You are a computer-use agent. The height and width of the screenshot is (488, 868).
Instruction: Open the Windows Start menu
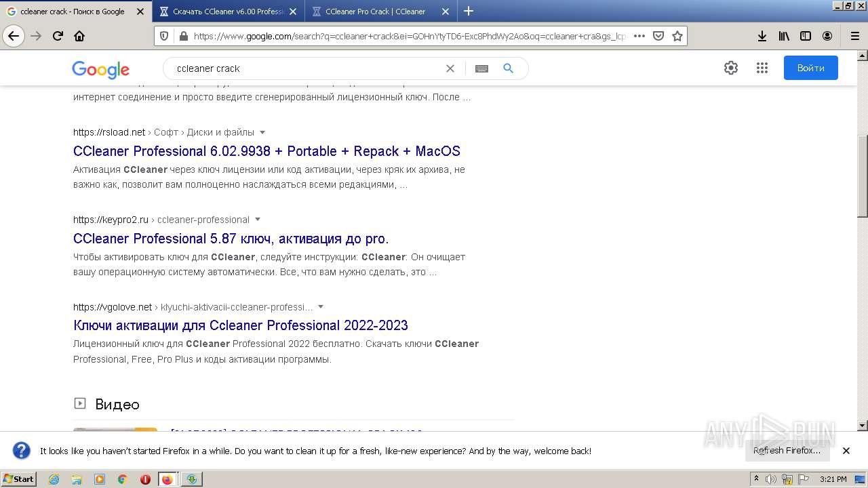click(19, 479)
